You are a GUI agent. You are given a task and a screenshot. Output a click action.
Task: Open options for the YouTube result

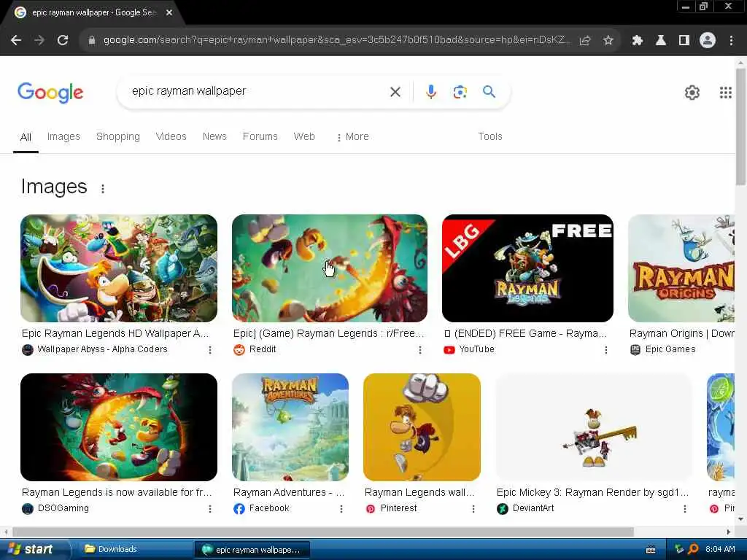(606, 350)
